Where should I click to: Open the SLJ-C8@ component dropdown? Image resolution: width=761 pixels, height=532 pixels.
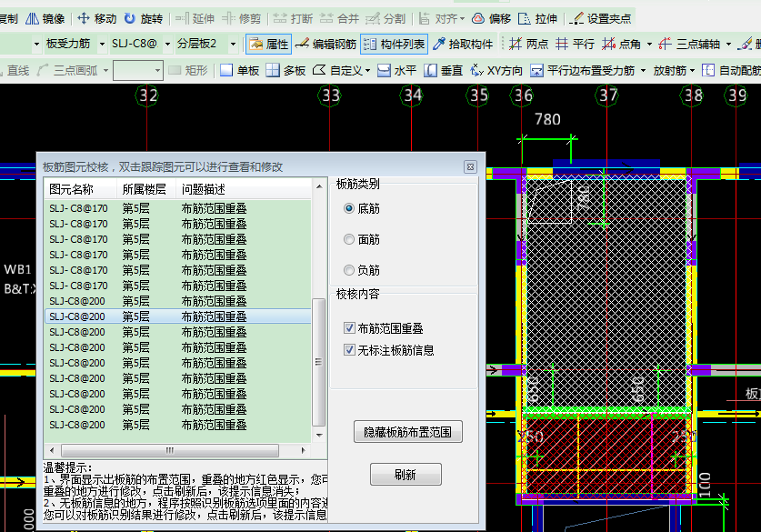[x=168, y=45]
